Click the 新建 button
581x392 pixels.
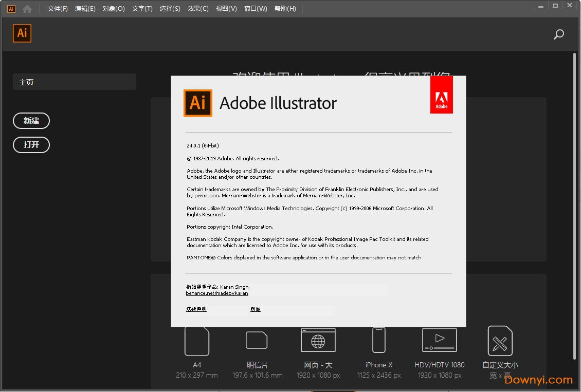click(31, 121)
